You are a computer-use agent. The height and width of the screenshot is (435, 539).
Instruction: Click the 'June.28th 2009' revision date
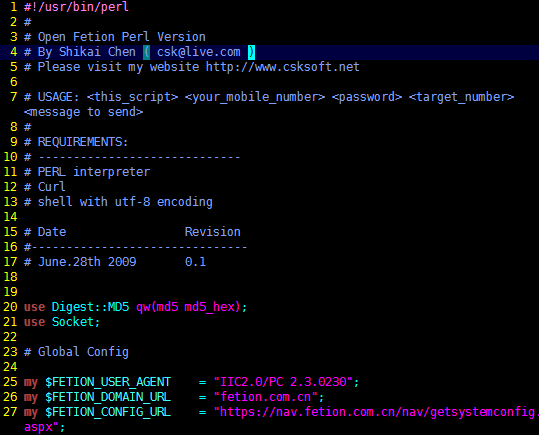(87, 262)
